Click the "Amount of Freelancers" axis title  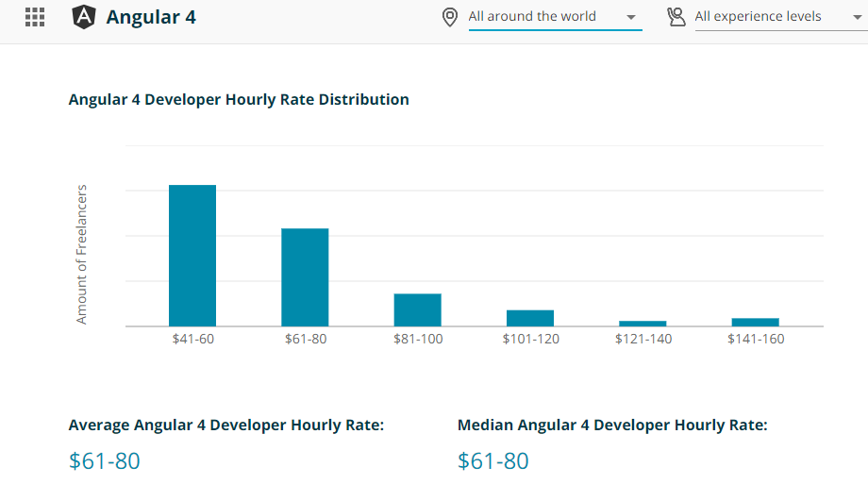coord(81,255)
